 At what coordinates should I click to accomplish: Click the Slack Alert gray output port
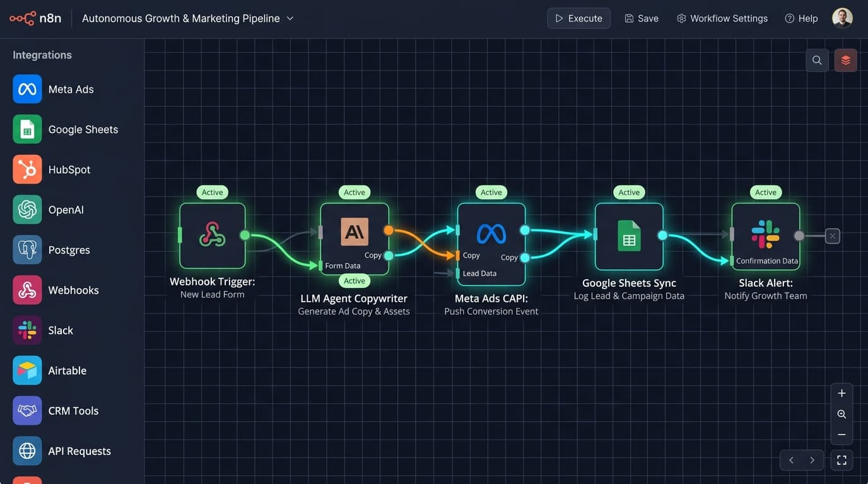coord(799,236)
